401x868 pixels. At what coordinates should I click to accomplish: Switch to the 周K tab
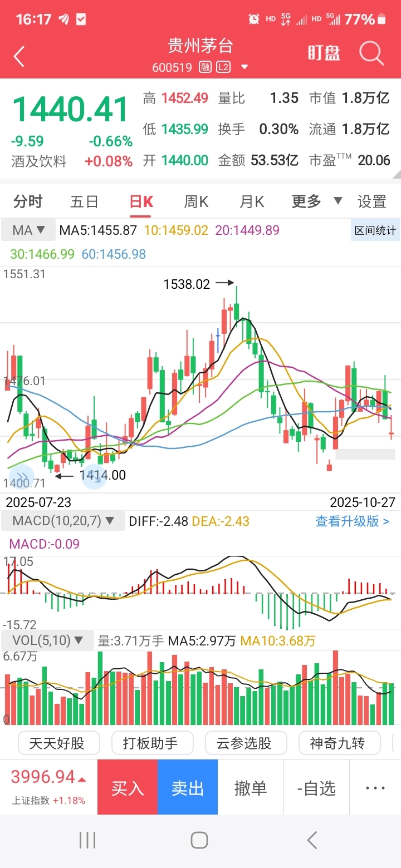pos(196,201)
